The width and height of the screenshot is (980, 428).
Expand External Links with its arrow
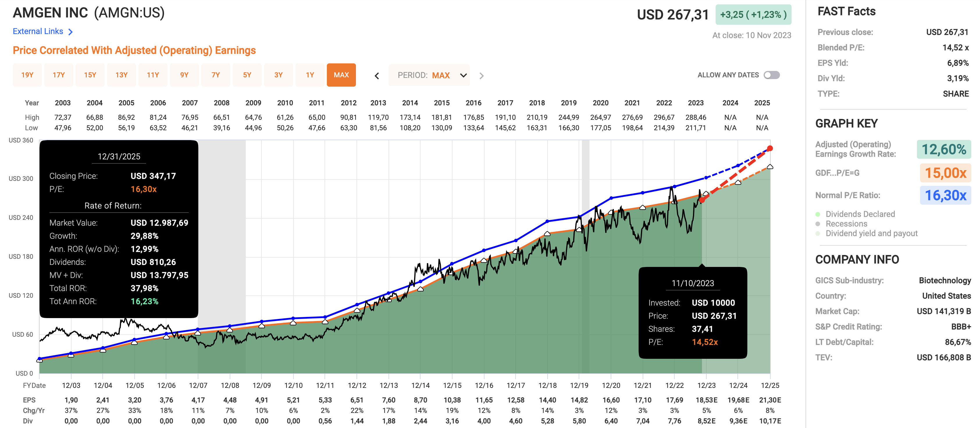71,31
